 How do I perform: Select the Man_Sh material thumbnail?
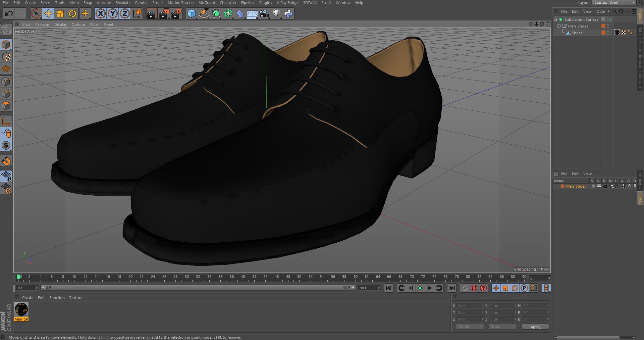tap(21, 309)
